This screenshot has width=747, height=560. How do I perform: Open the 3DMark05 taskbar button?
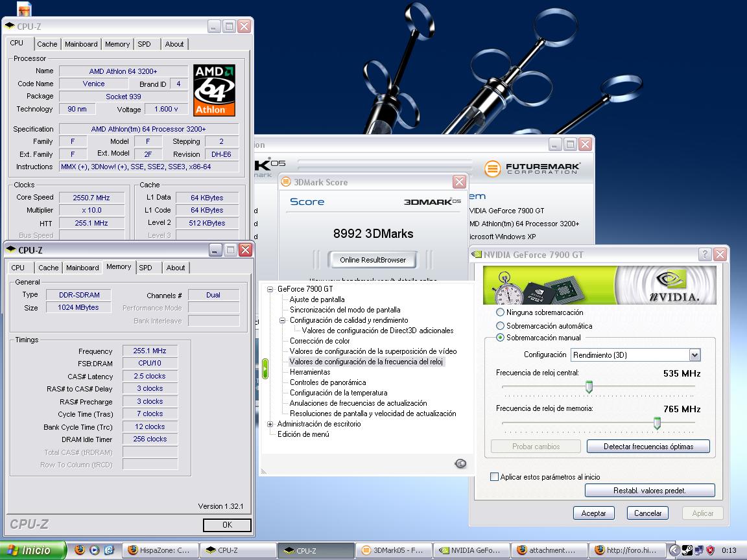(x=393, y=550)
